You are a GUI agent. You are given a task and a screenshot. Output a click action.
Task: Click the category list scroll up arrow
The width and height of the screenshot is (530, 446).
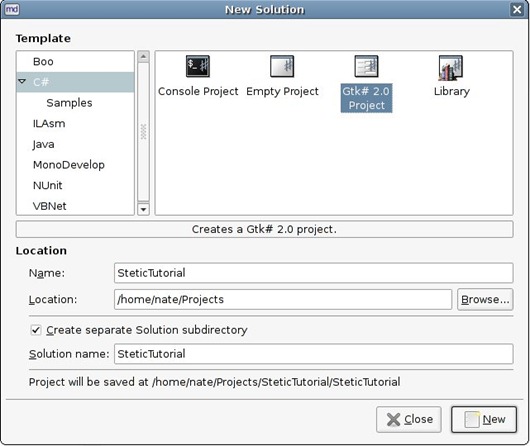click(x=143, y=56)
